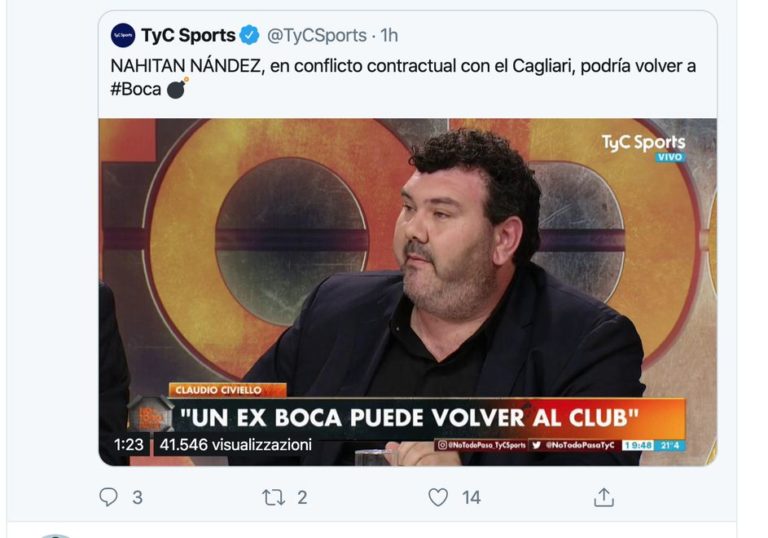Click the blue verified badge
Screen dimensions: 768x538
(249, 35)
